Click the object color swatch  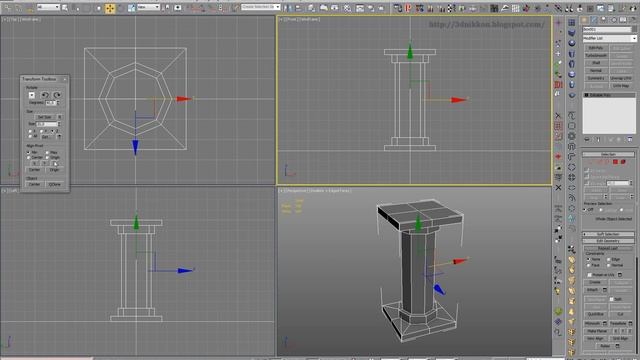pos(634,30)
